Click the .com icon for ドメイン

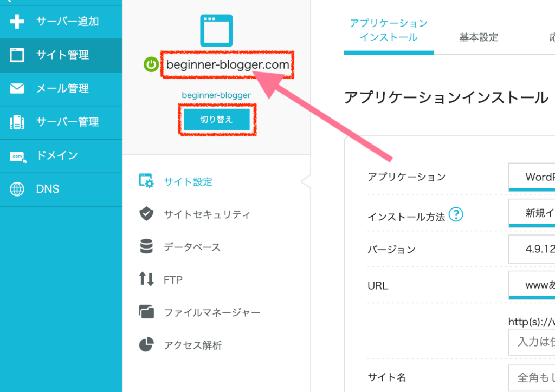[17, 156]
